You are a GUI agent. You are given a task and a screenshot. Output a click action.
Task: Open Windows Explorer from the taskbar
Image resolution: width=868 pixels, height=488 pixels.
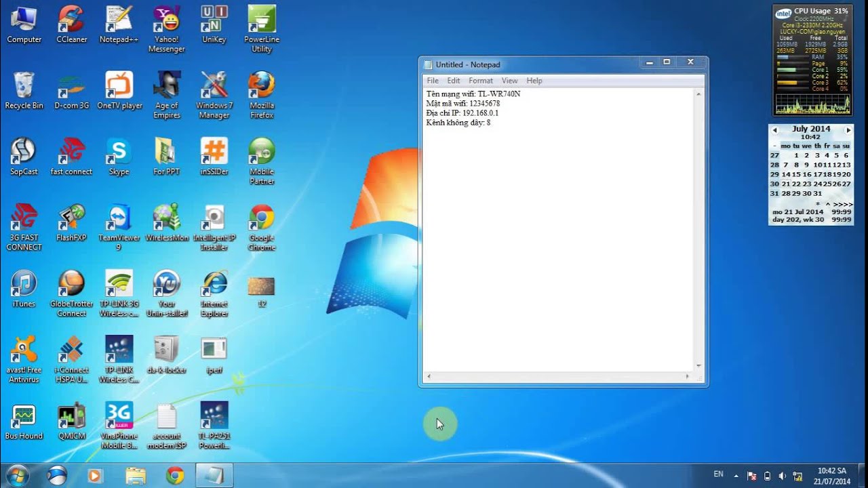pyautogui.click(x=135, y=476)
